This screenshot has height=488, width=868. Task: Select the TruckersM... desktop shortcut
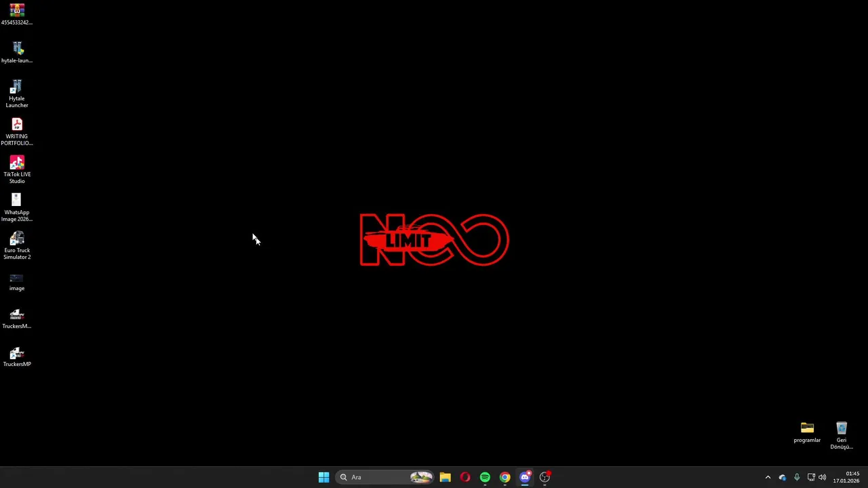pos(17,319)
